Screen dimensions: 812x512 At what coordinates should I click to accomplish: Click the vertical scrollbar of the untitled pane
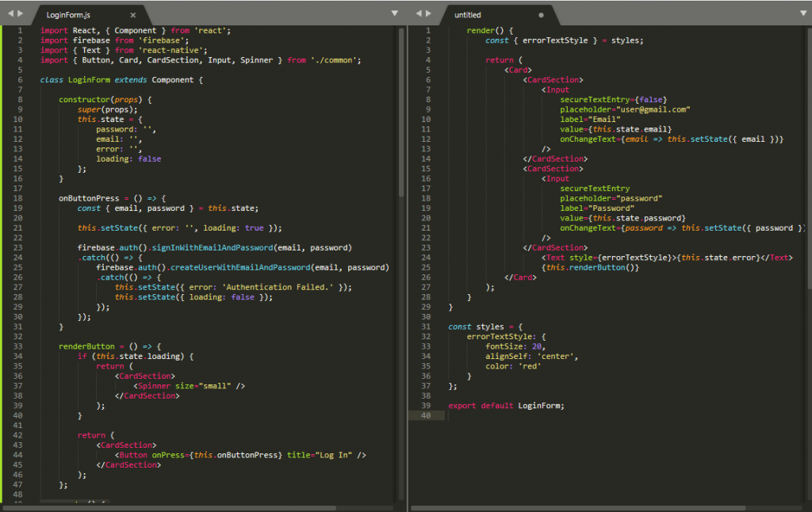tap(809, 158)
